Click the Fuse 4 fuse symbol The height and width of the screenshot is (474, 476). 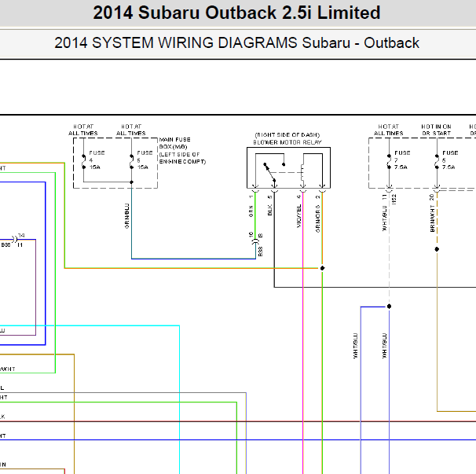(x=83, y=161)
